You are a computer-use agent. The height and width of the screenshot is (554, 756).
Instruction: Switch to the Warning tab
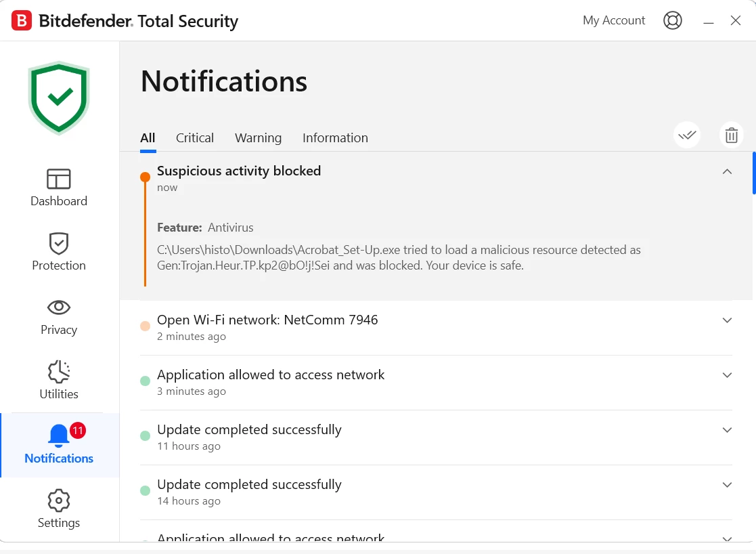coord(258,138)
